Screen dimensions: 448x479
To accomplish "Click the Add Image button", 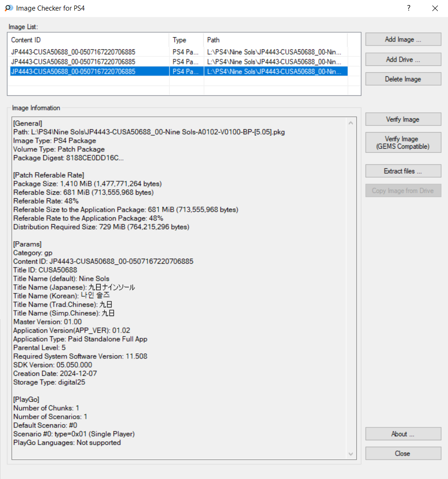I will [x=403, y=40].
